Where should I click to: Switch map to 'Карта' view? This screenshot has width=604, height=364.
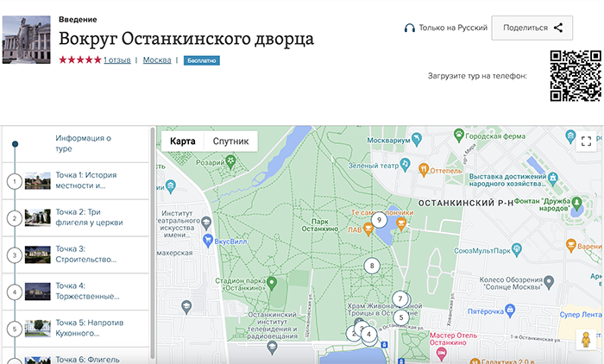pyautogui.click(x=183, y=141)
